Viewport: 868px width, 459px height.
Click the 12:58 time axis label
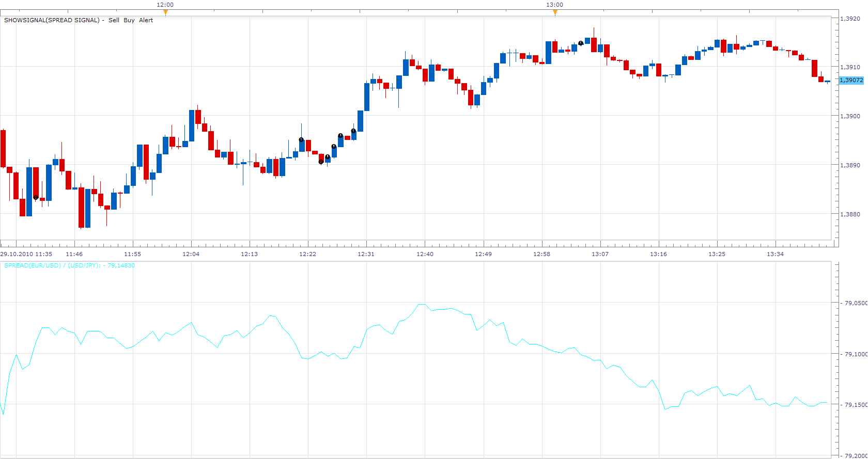coord(541,254)
